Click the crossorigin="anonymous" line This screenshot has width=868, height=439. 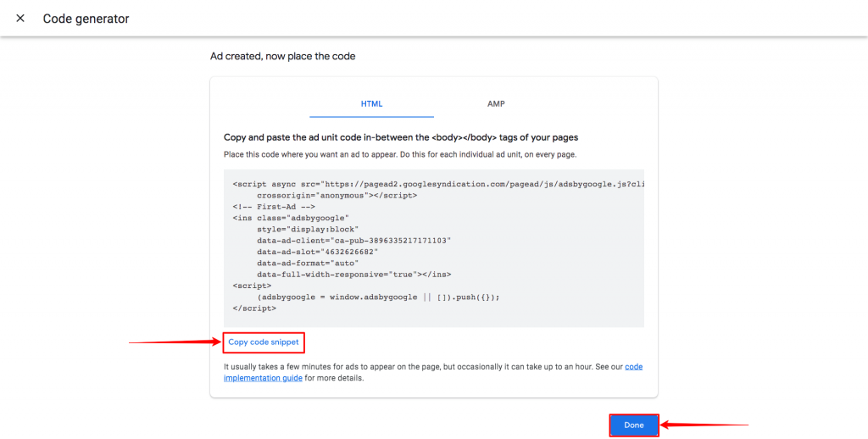point(337,196)
